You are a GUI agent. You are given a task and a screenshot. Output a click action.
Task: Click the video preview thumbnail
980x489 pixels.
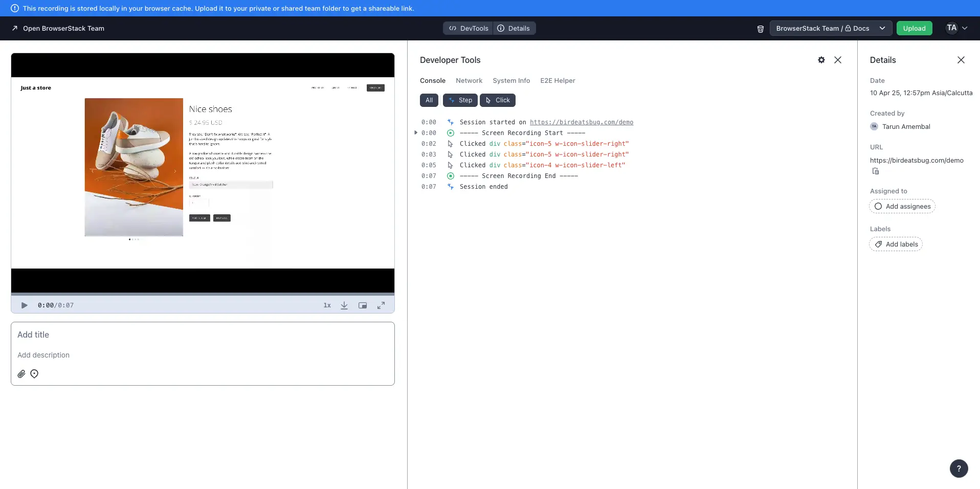203,173
